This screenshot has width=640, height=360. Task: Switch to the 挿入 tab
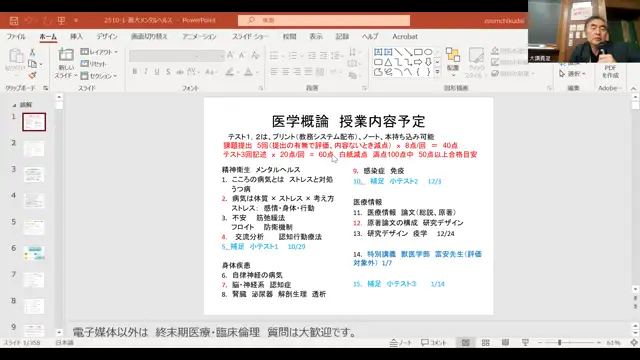click(x=76, y=36)
